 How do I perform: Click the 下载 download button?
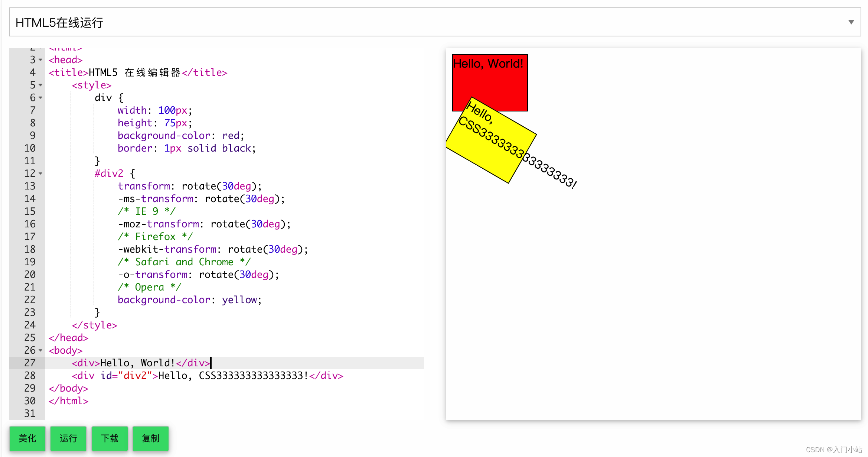point(110,438)
